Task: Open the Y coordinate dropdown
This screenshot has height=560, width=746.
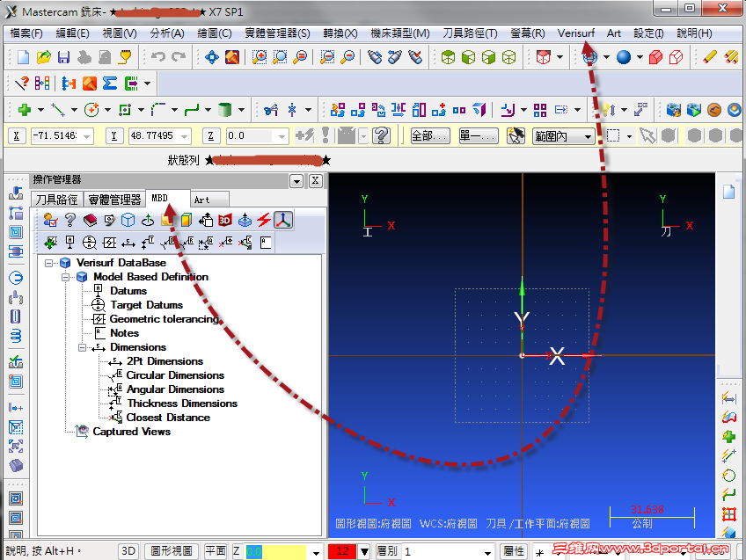Action: 184,136
